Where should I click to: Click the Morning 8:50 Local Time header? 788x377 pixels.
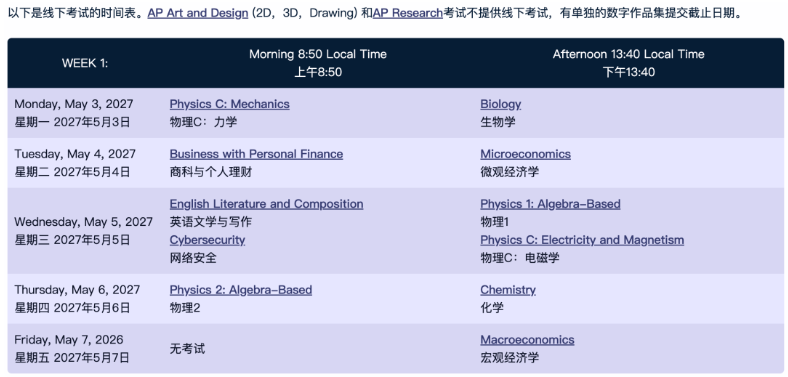318,54
